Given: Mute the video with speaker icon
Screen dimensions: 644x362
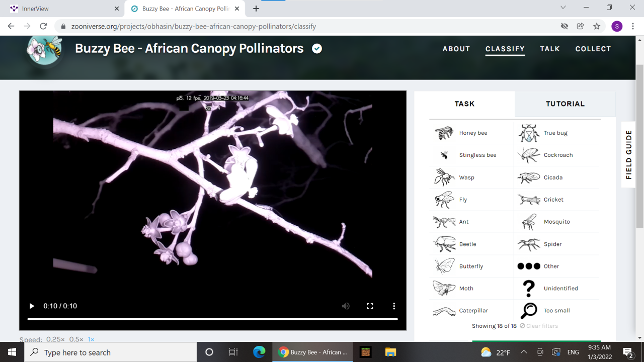Looking at the screenshot, I should [346, 306].
